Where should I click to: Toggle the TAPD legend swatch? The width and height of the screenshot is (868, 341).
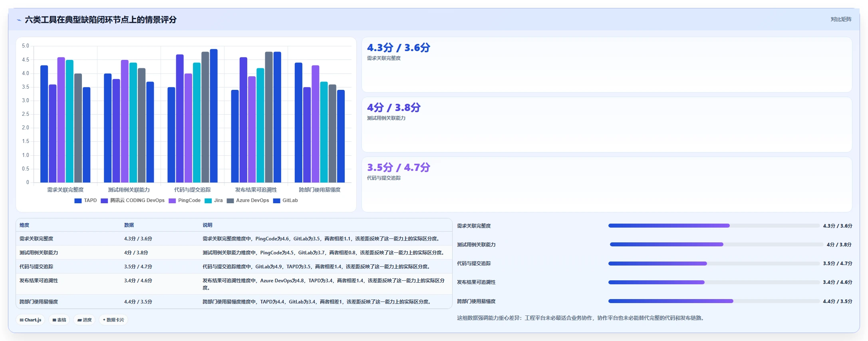pyautogui.click(x=78, y=201)
